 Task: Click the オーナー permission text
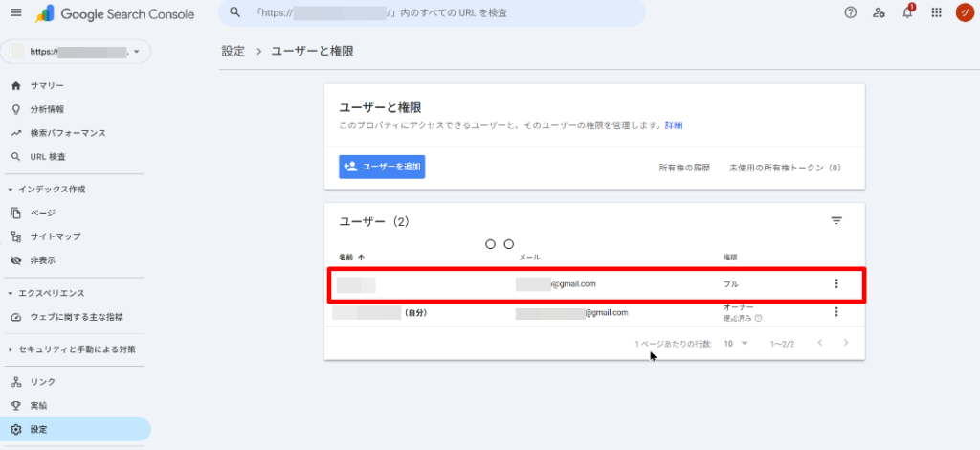pyautogui.click(x=738, y=307)
